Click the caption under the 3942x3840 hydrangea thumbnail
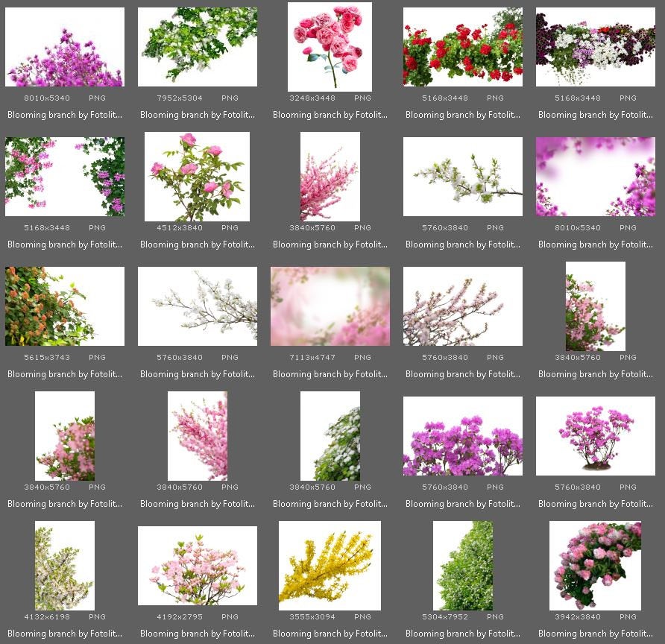This screenshot has height=644, width=665. pyautogui.click(x=596, y=634)
